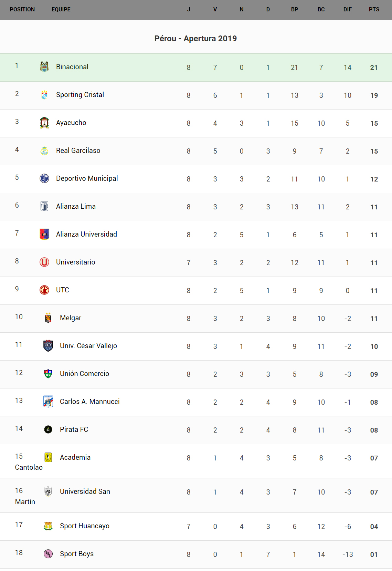392x571 pixels.
Task: Click the Pérou - Apertura 2019 title
Action: coord(195,39)
